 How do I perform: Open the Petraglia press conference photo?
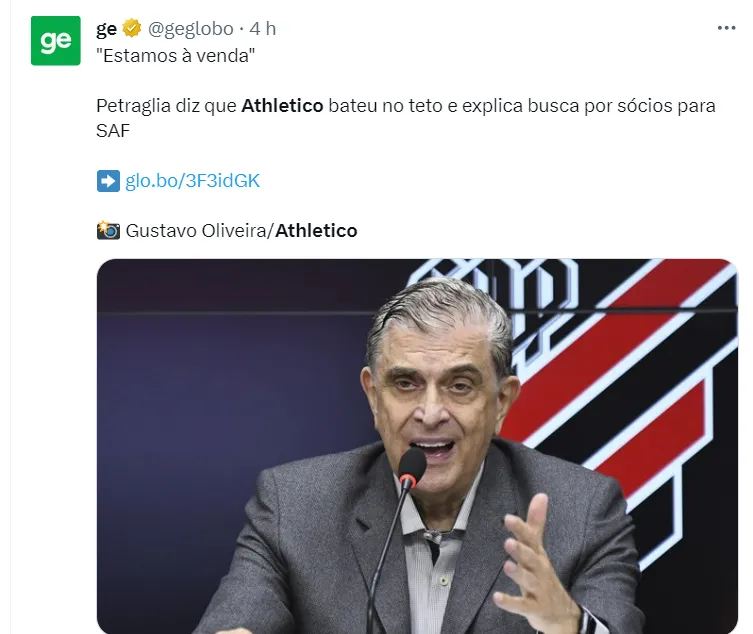point(417,446)
